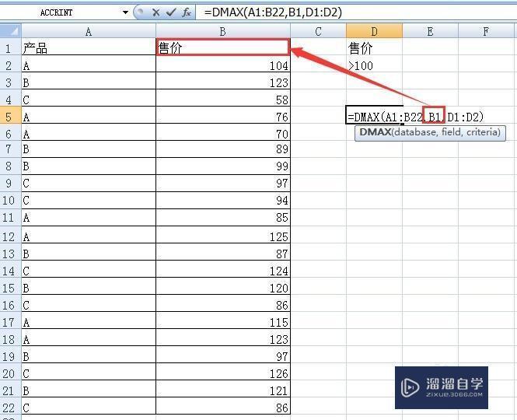Image resolution: width=517 pixels, height=420 pixels.
Task: Select the highlighted column D header
Action: click(x=374, y=31)
